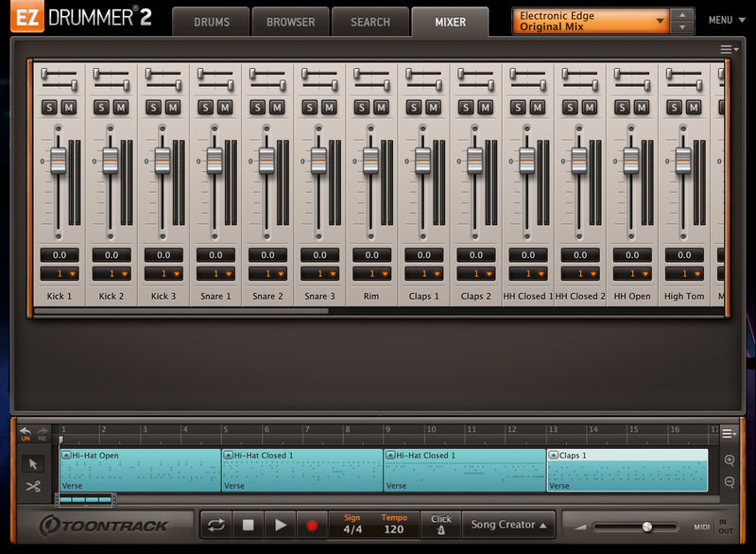Open the Claps 1 block menu icon

coord(554,455)
